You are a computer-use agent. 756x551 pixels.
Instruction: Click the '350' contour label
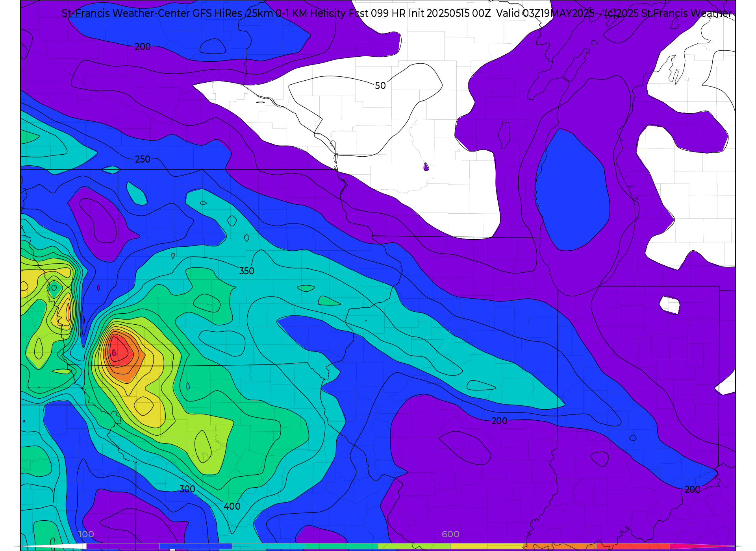point(247,271)
